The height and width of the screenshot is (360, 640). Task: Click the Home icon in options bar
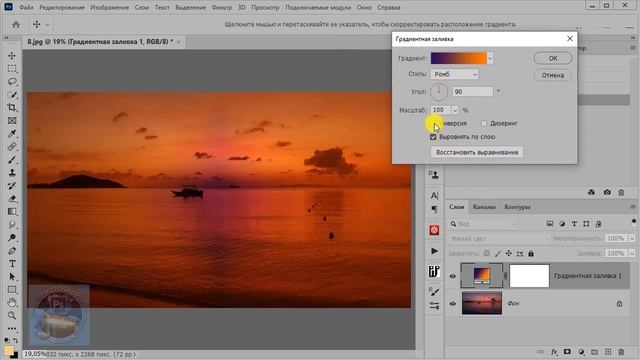click(16, 24)
